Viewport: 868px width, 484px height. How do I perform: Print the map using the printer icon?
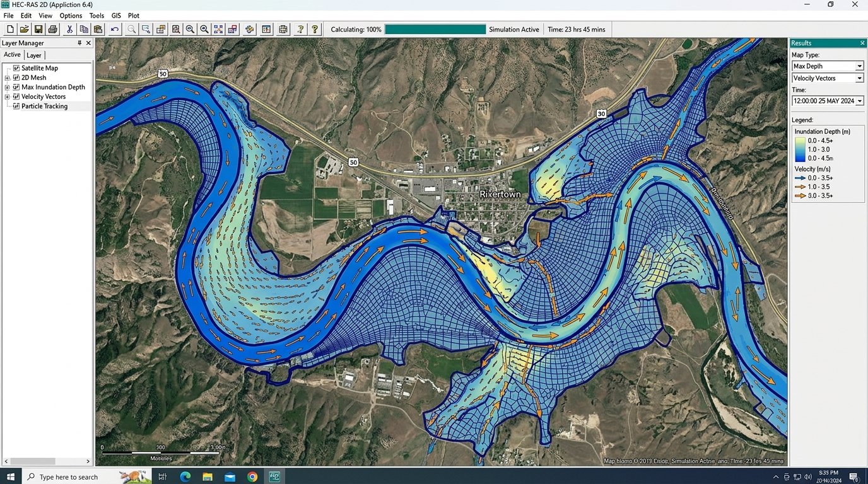[53, 29]
